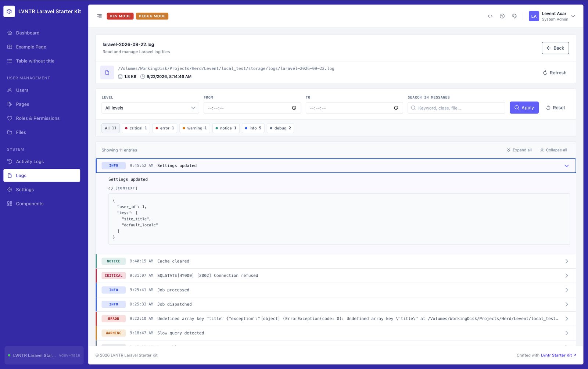Viewport: 588px width, 369px height.
Task: Filter by warning level chip
Action: 195,128
